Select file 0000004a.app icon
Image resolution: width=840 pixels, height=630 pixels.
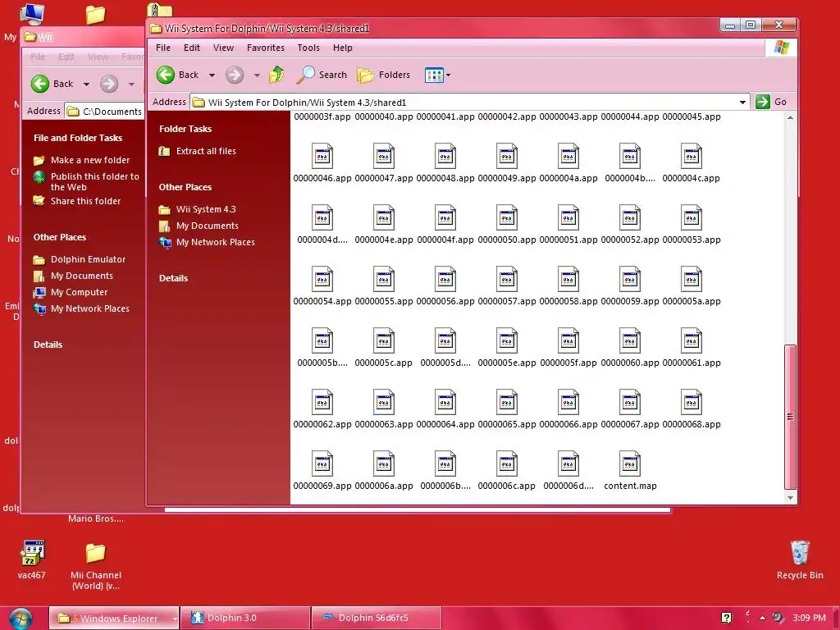568,157
